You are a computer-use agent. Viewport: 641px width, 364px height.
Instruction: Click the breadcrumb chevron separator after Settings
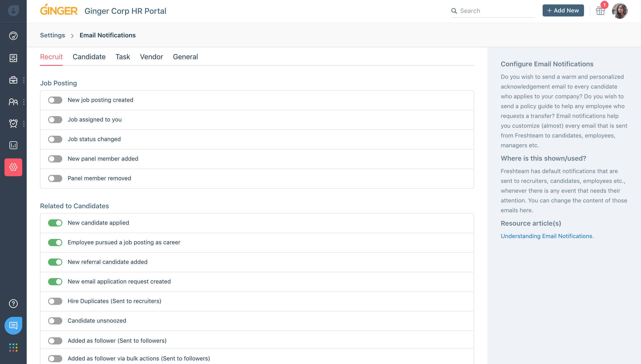(x=72, y=36)
